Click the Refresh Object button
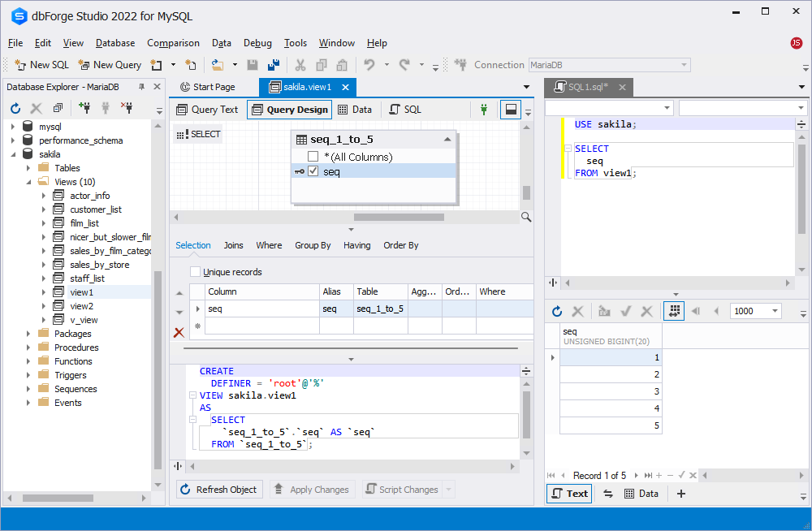 coord(218,489)
